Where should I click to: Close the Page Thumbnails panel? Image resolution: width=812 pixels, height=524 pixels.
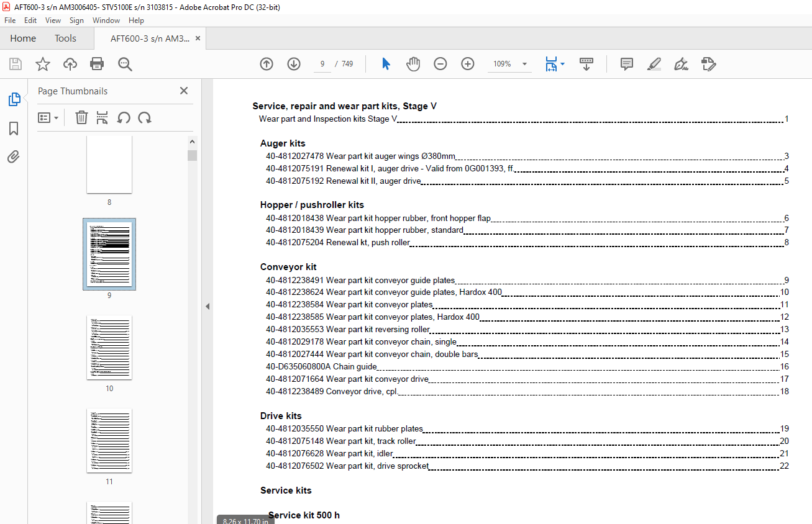click(x=184, y=91)
